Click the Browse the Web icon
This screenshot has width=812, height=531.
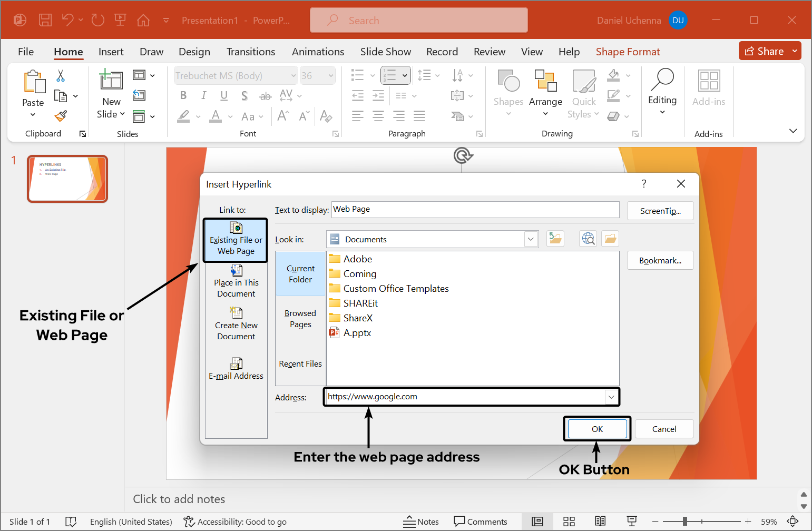(x=588, y=239)
